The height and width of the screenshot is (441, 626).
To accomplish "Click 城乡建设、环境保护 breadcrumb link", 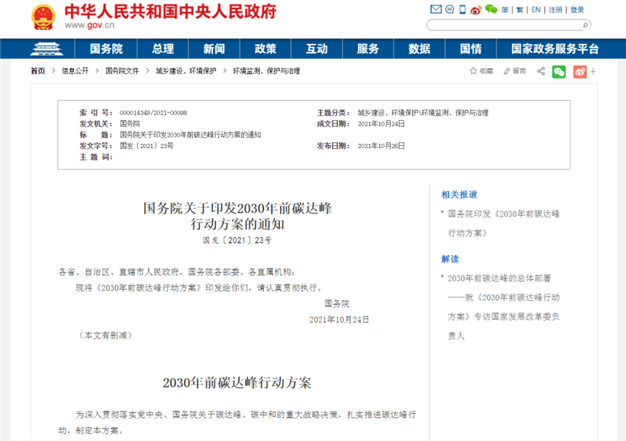I will coord(186,71).
